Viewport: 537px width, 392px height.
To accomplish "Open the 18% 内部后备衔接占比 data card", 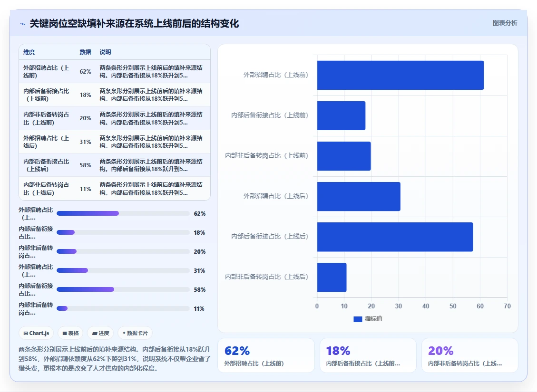I will point(368,355).
